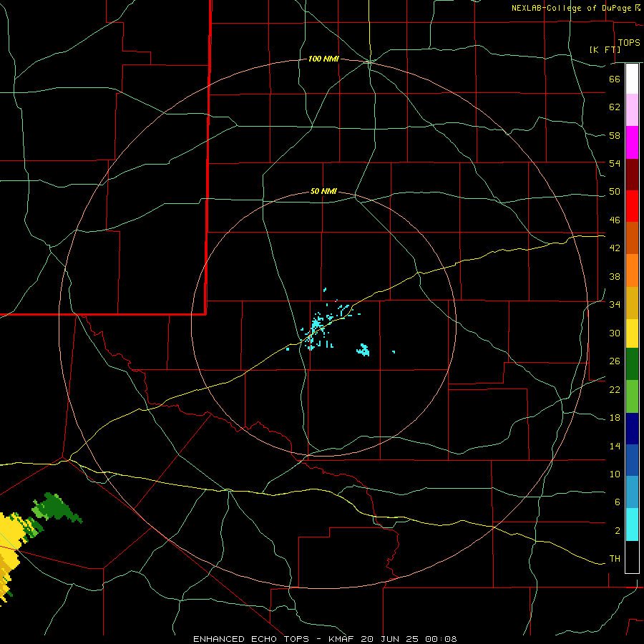Image resolution: width=644 pixels, height=644 pixels.
Task: Click the white 66 kft color swatch
Action: (x=632, y=79)
